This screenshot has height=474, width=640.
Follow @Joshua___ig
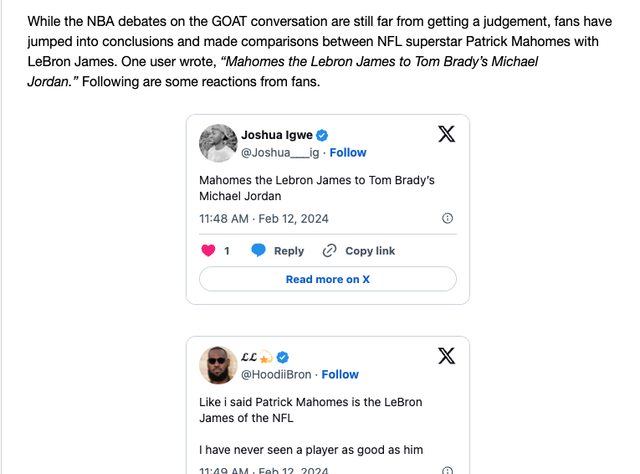tap(348, 153)
